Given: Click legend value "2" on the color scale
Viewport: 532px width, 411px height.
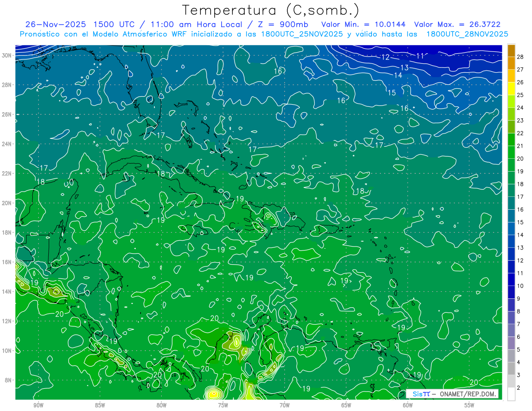Looking at the screenshot, I should point(519,388).
